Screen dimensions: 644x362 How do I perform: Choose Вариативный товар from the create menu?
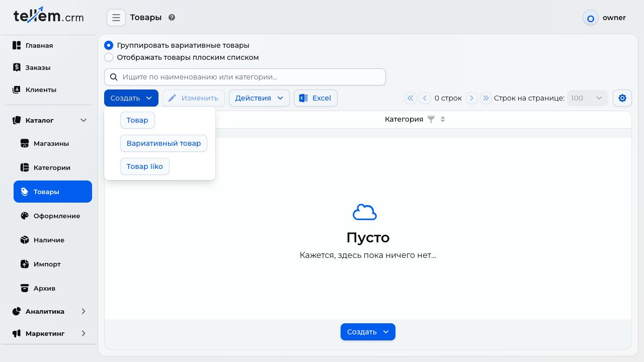tap(164, 143)
